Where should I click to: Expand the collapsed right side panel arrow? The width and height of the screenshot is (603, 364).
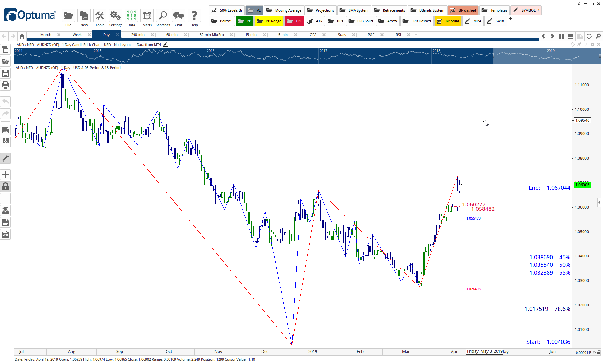click(x=599, y=202)
